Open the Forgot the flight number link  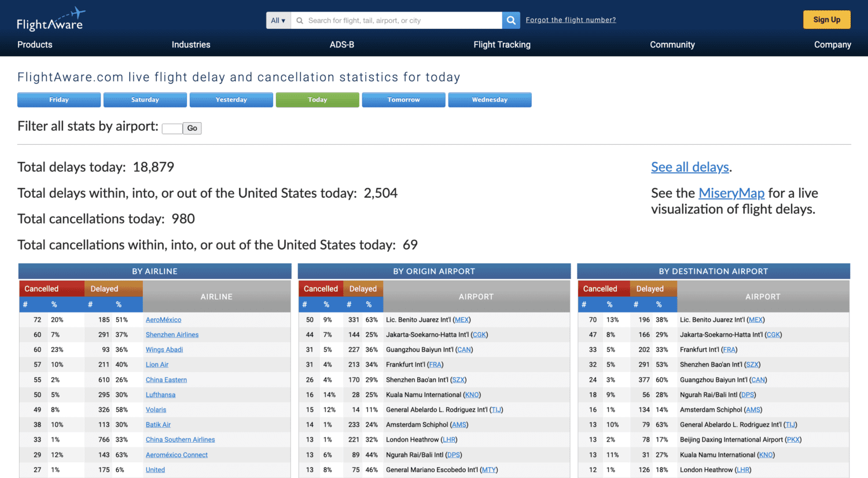click(571, 20)
